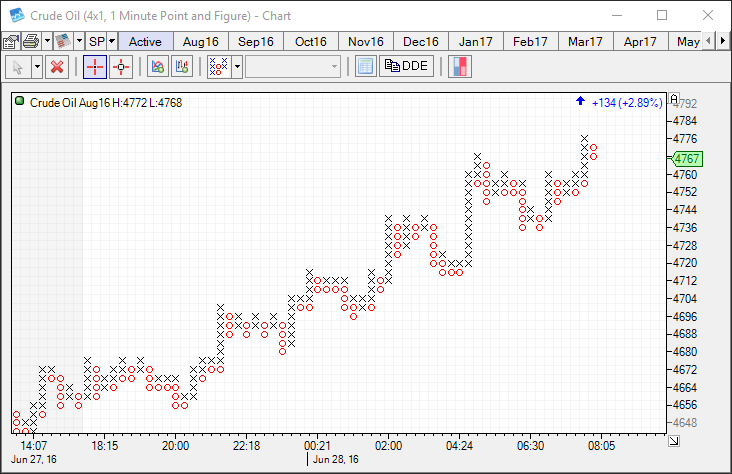Click the bar chart indicators icon
The image size is (732, 474).
(181, 67)
